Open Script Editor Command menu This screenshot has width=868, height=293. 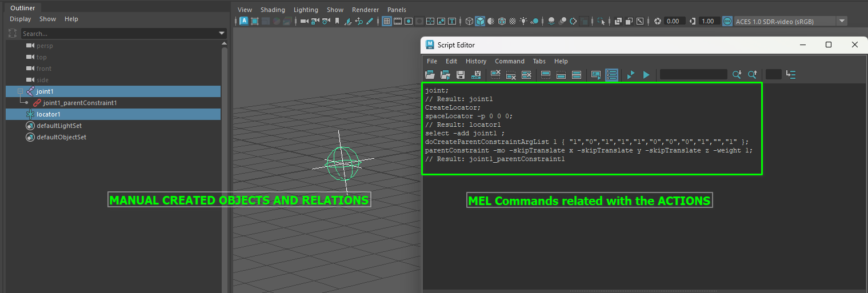510,61
